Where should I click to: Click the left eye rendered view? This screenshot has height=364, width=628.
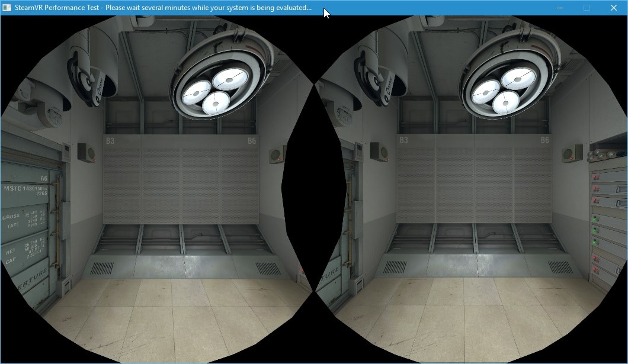pyautogui.click(x=157, y=189)
